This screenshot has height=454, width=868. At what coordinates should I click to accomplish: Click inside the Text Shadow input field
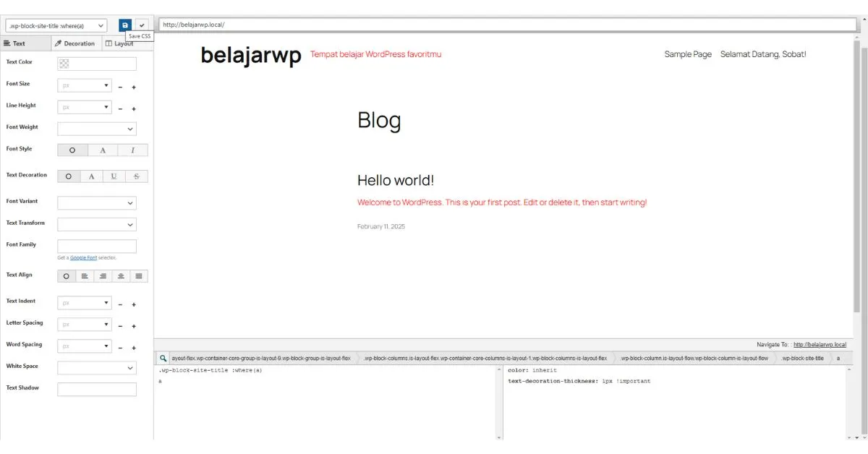tap(97, 389)
